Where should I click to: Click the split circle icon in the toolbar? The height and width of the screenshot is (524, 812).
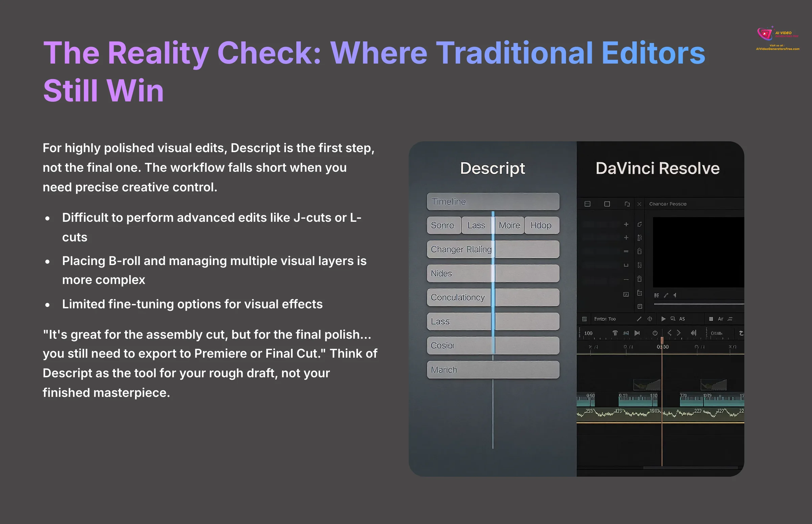pyautogui.click(x=650, y=319)
